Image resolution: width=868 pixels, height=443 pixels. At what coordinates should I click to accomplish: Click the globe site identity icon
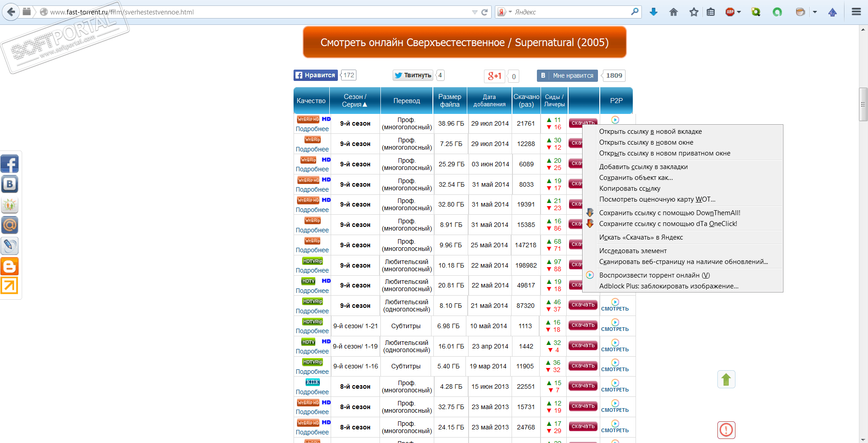44,12
